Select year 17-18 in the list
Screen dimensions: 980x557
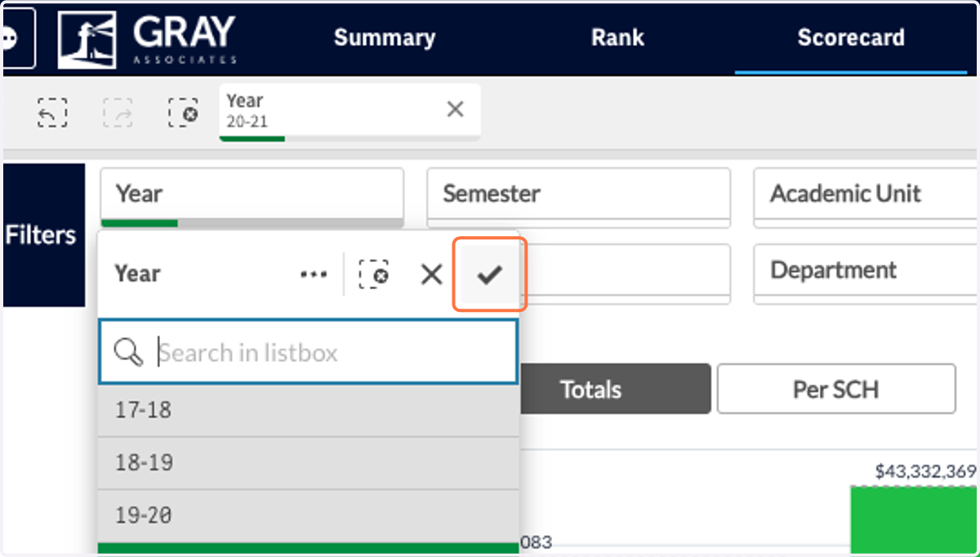[x=308, y=410]
